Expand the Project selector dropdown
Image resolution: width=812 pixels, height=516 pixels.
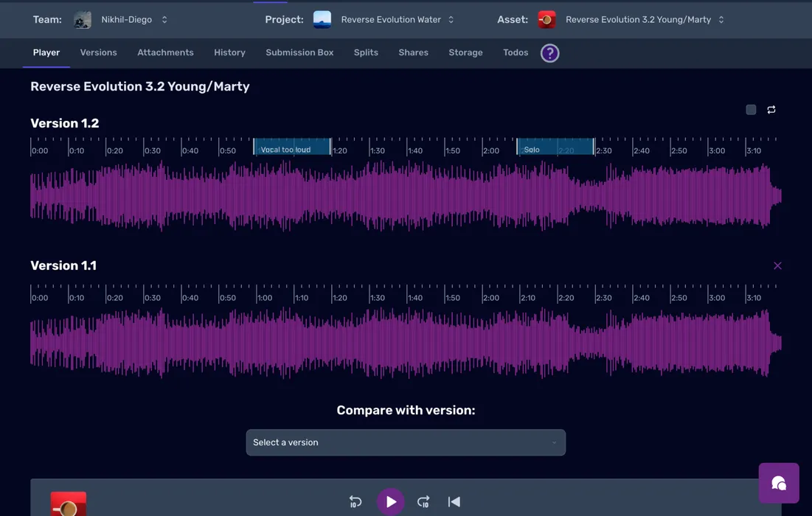click(x=451, y=20)
